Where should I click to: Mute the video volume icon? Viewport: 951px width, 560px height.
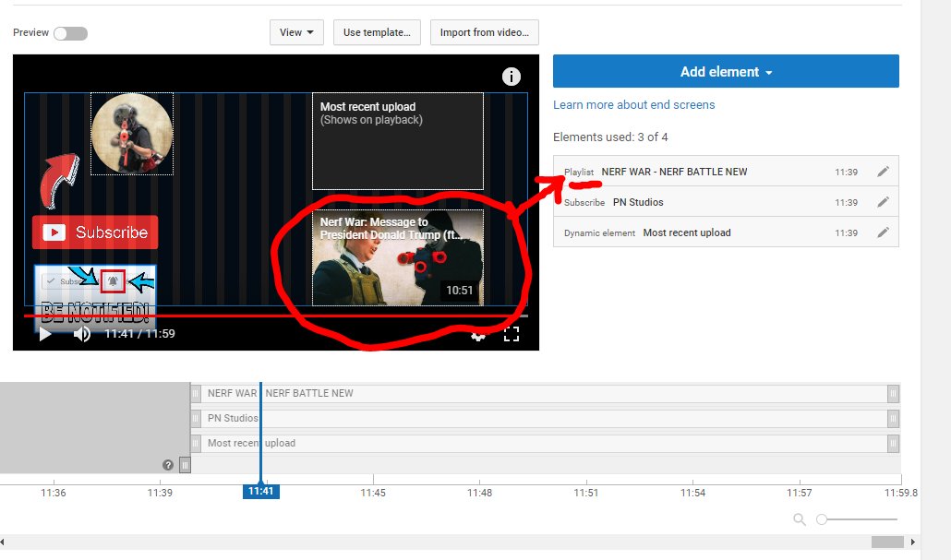tap(82, 334)
